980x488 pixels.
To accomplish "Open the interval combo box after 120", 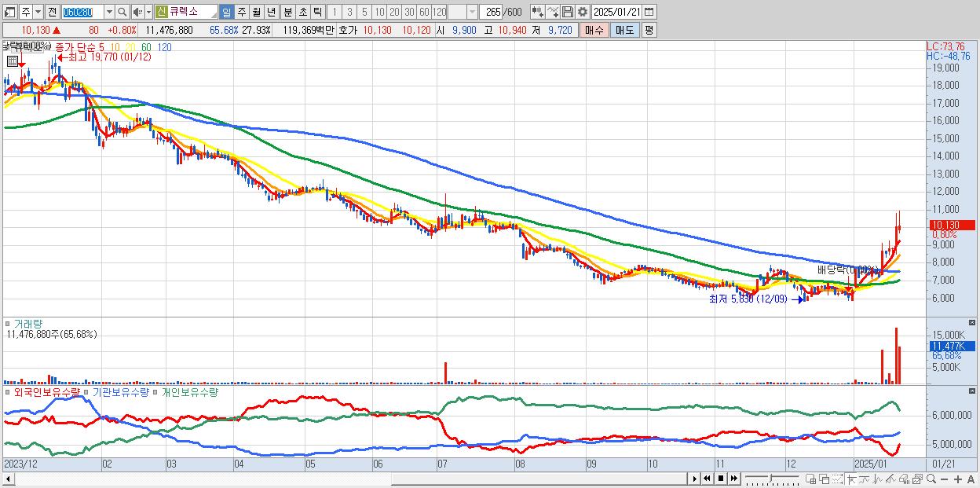I will click(x=472, y=12).
